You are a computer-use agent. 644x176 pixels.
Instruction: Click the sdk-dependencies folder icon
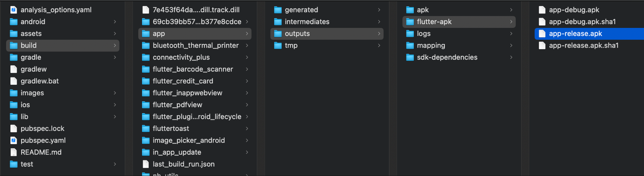click(410, 57)
